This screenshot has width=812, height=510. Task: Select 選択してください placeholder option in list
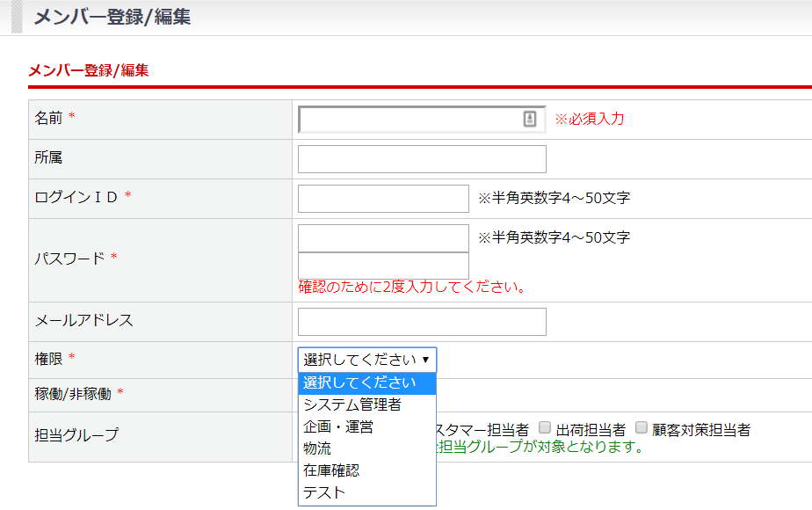[366, 382]
